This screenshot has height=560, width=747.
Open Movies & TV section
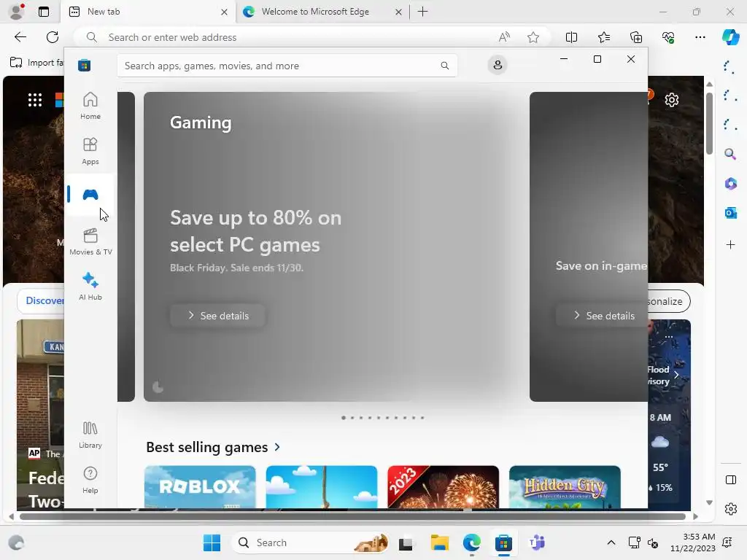tap(90, 241)
